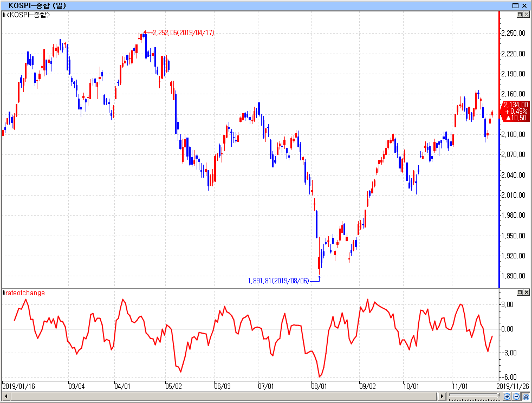This screenshot has height=403, width=532.
Task: Maximize the KOSPI-종합 (일) chart window
Action: click(515, 5)
